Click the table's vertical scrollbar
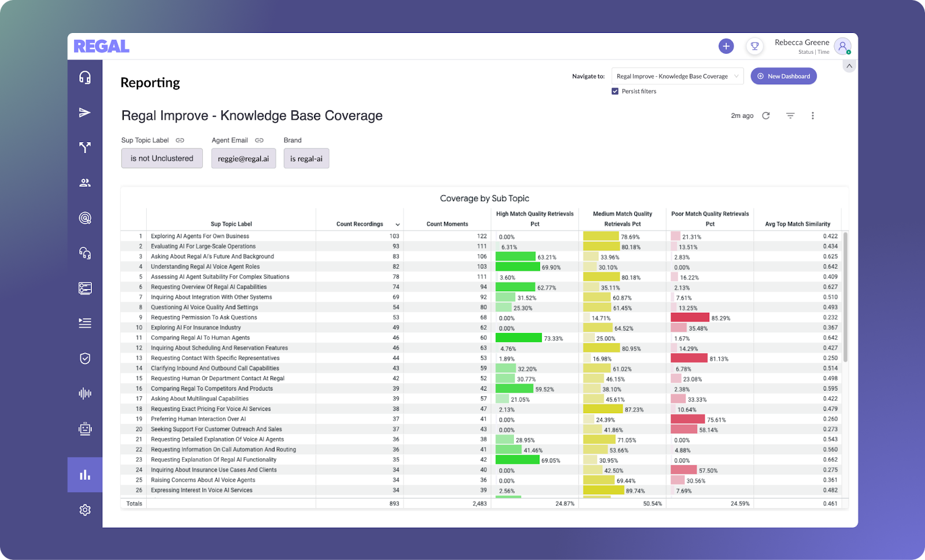The width and height of the screenshot is (925, 560). [845, 297]
